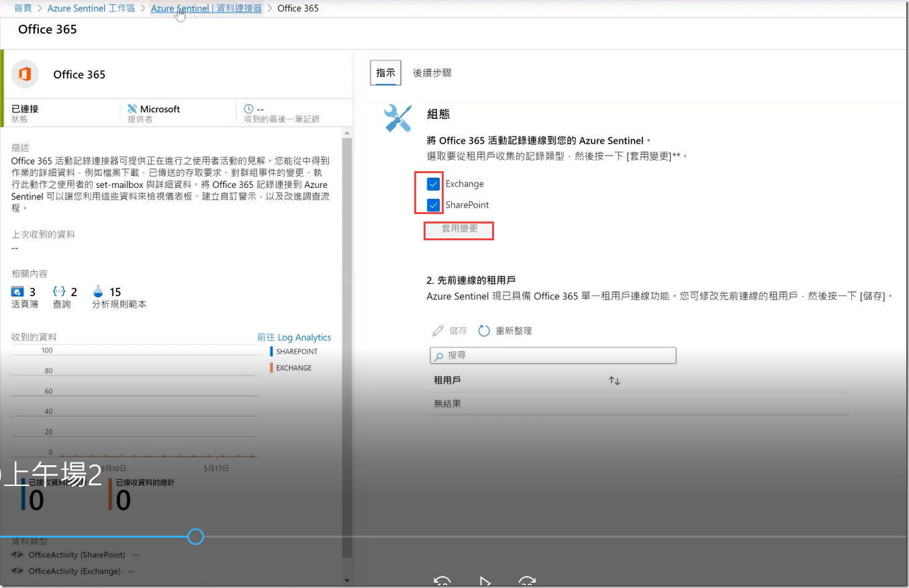Open the queries icon showing 2
909x588 pixels.
coord(58,291)
